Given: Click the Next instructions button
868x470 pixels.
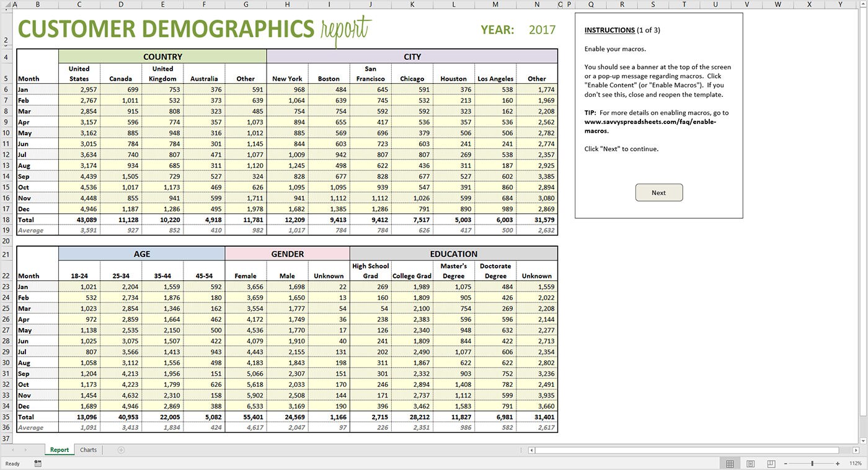Looking at the screenshot, I should [658, 193].
